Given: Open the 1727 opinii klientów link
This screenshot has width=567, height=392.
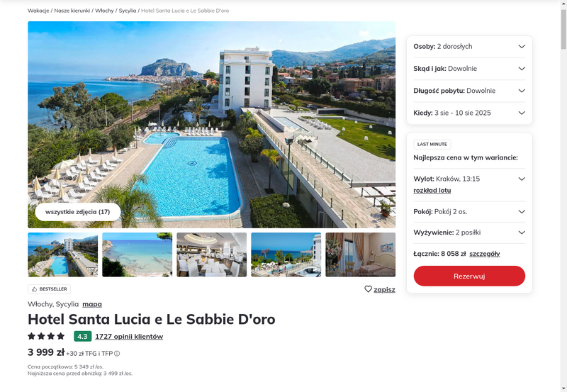Looking at the screenshot, I should coord(129,336).
